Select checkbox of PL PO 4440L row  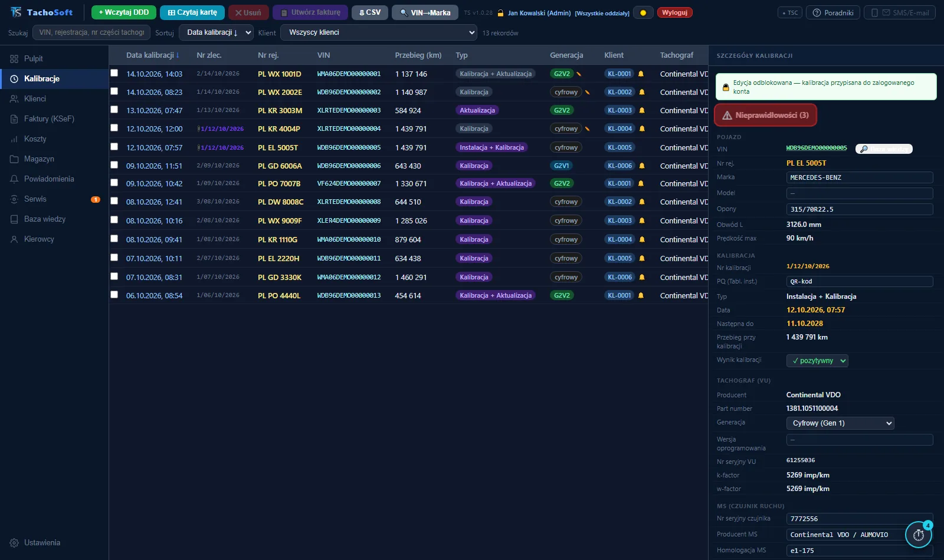pyautogui.click(x=114, y=295)
